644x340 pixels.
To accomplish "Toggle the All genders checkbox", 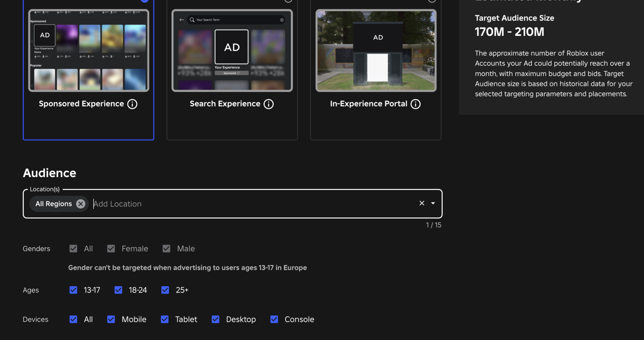I will [x=73, y=249].
